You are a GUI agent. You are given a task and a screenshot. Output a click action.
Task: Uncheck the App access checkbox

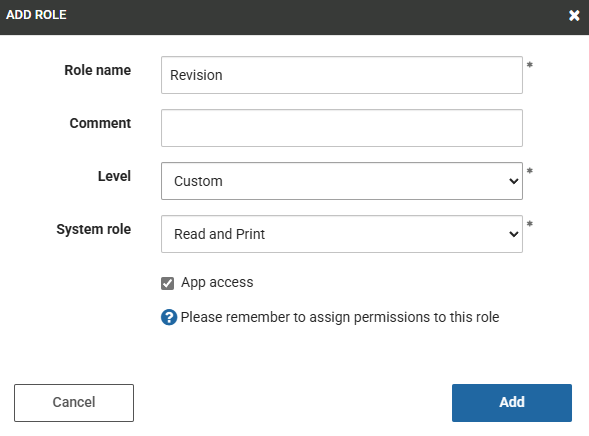(168, 284)
